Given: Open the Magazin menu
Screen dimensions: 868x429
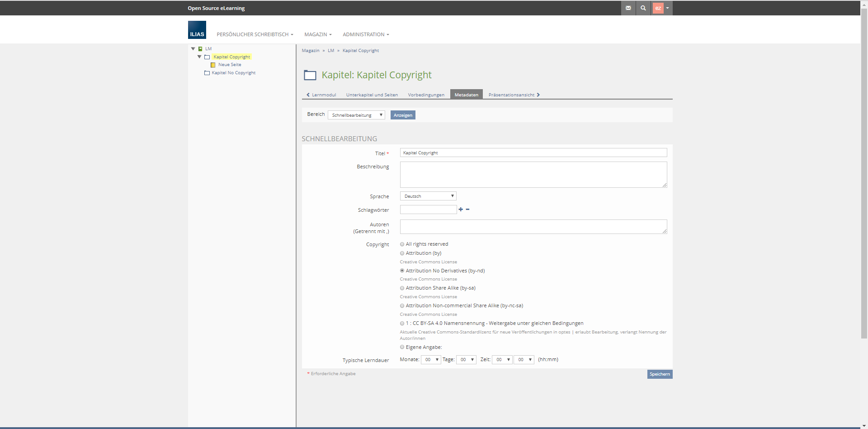Looking at the screenshot, I should coord(318,34).
